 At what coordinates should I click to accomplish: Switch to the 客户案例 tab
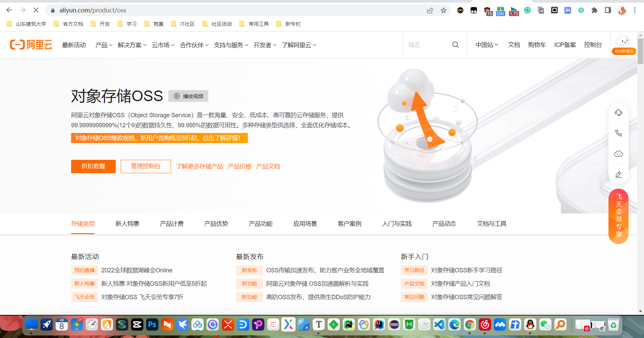(349, 224)
